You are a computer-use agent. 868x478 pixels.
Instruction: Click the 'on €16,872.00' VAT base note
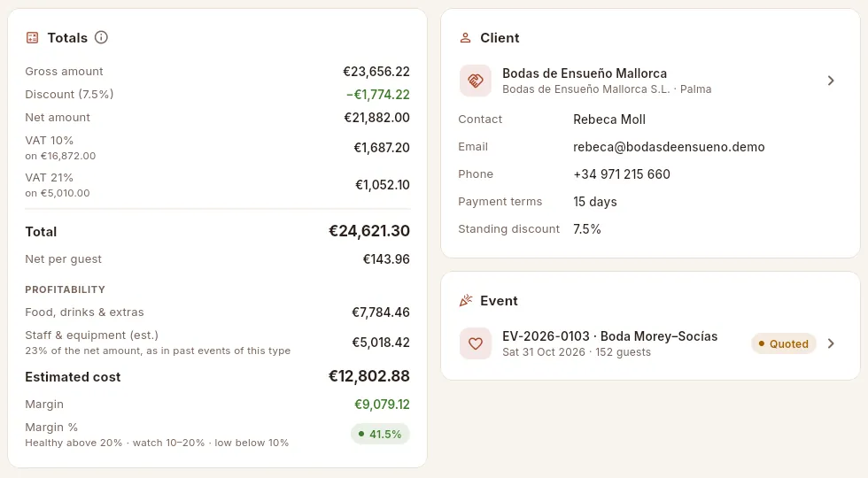pyautogui.click(x=60, y=156)
